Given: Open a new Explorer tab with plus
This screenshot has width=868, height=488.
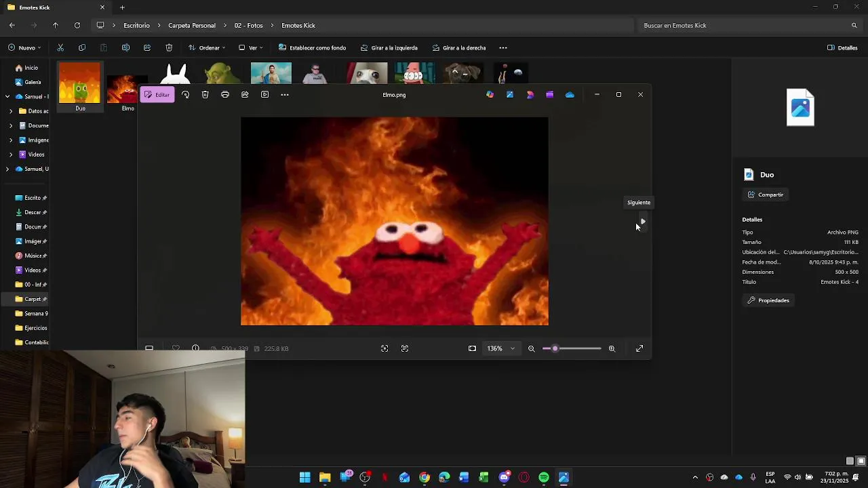Looking at the screenshot, I should click(122, 7).
